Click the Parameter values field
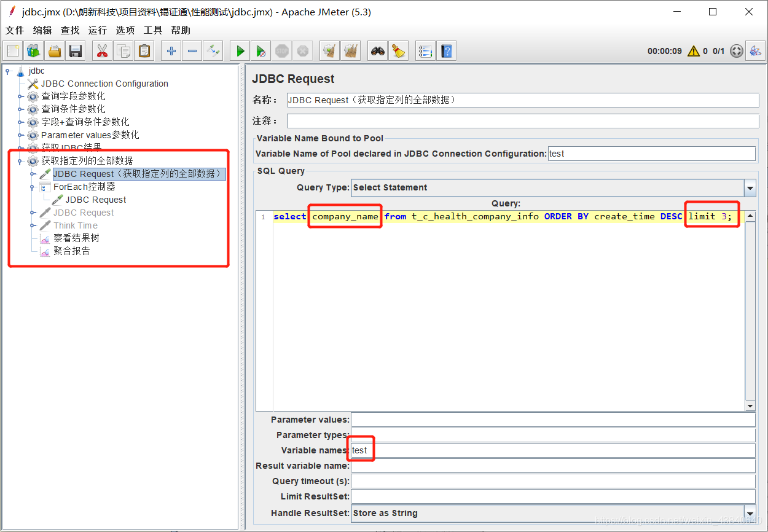This screenshot has width=768, height=532. coord(553,420)
